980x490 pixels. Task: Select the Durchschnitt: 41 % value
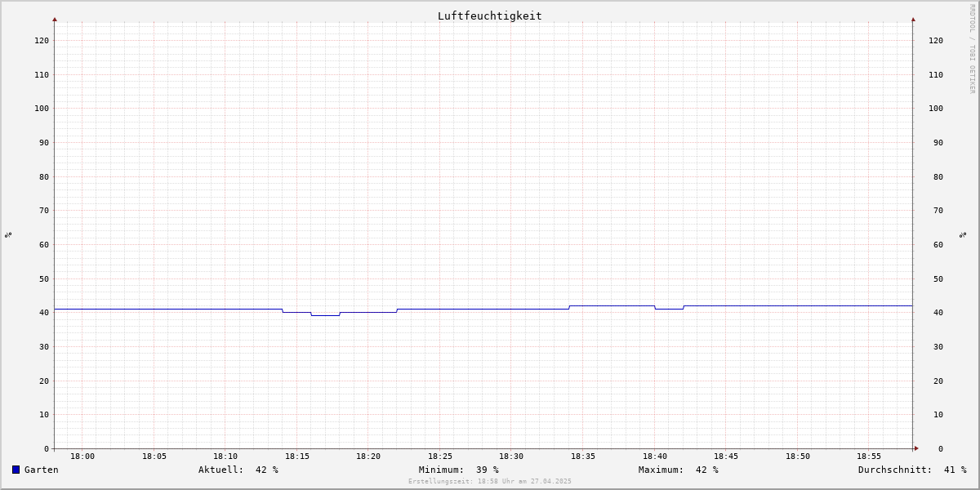click(912, 470)
